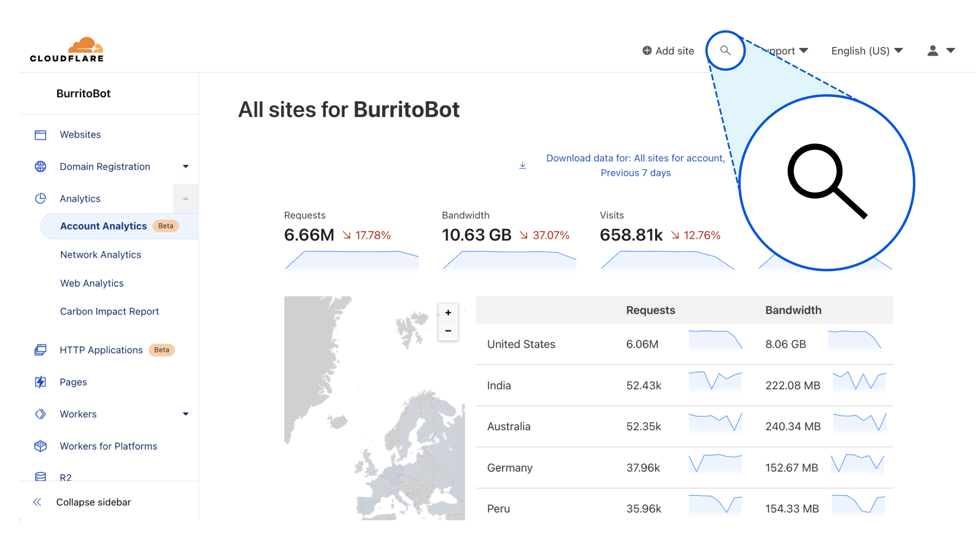
Task: Open the user account dropdown arrow
Action: coord(951,51)
